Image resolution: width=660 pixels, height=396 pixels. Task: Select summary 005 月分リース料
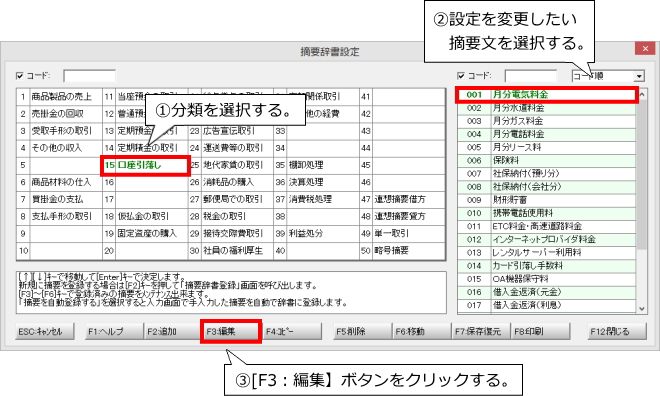pyautogui.click(x=547, y=147)
